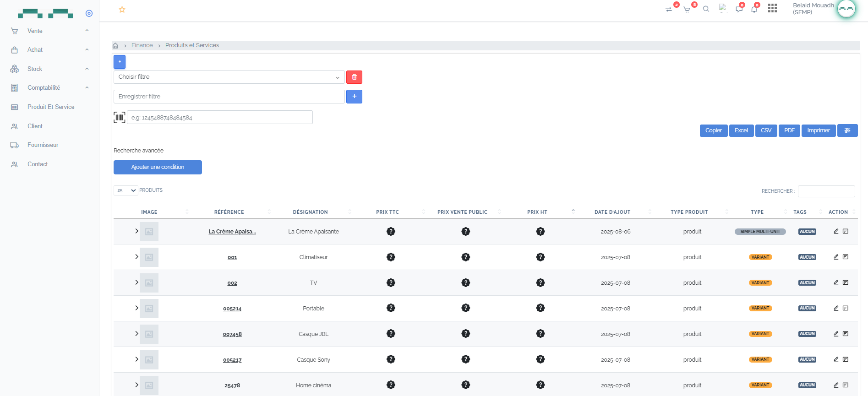Export the table using Excel button
Viewport: 868px width, 396px height.
coord(741,130)
